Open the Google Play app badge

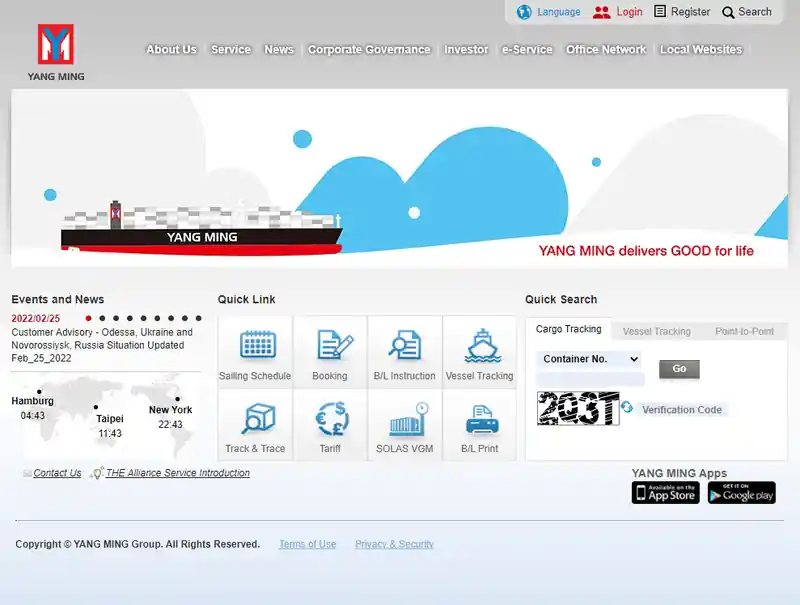coord(742,493)
